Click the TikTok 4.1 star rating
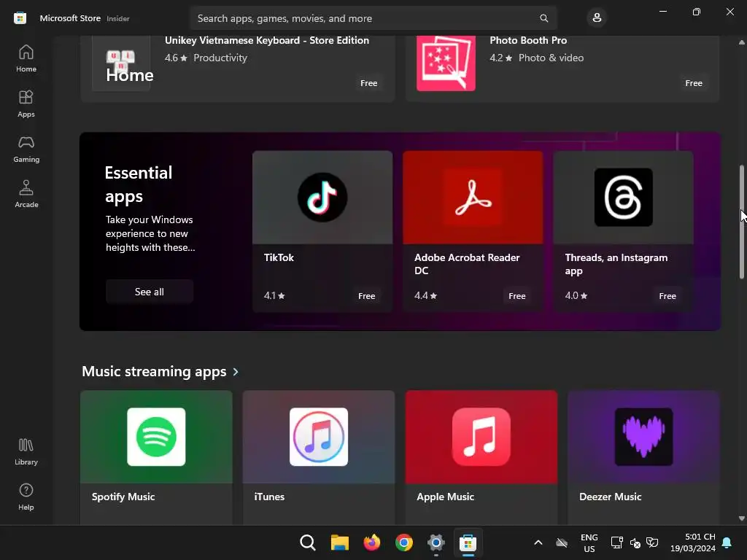 point(274,296)
